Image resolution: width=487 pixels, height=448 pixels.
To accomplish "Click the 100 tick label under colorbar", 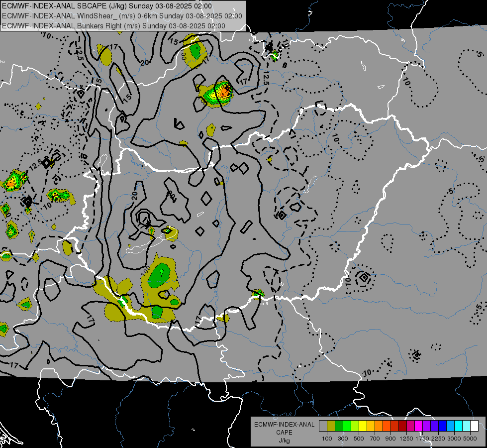I will (327, 439).
